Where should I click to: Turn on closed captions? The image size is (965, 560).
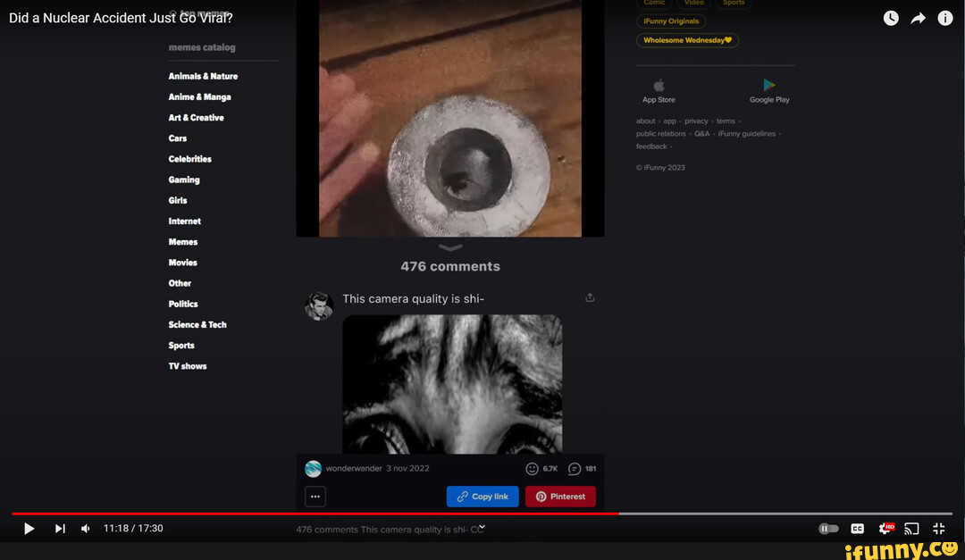[857, 529]
